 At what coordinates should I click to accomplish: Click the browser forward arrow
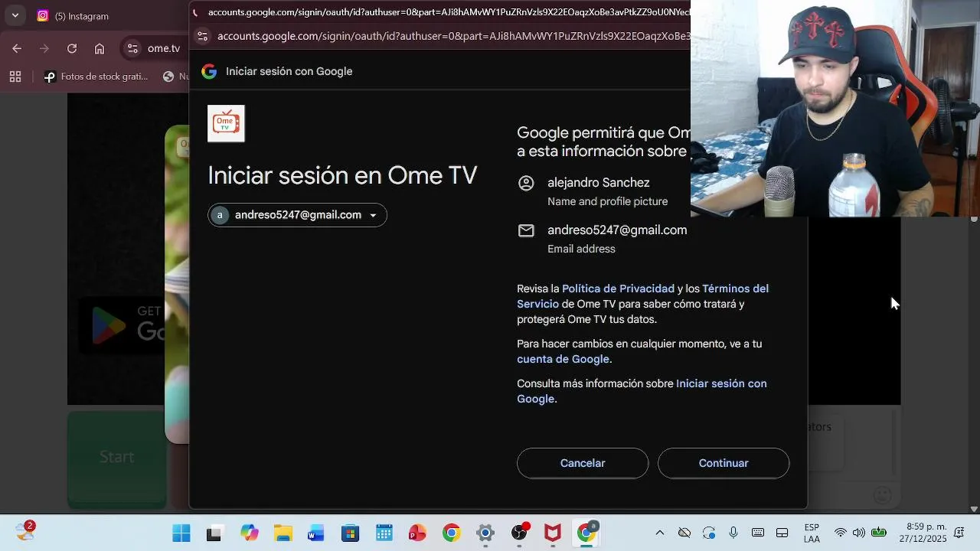tap(44, 48)
